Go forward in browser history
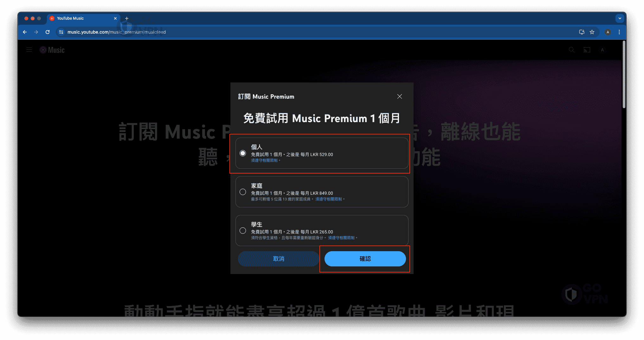The width and height of the screenshot is (644, 340). click(x=36, y=32)
